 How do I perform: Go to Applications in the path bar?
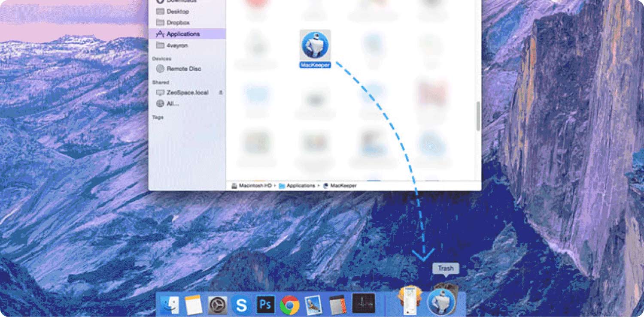coord(297,186)
